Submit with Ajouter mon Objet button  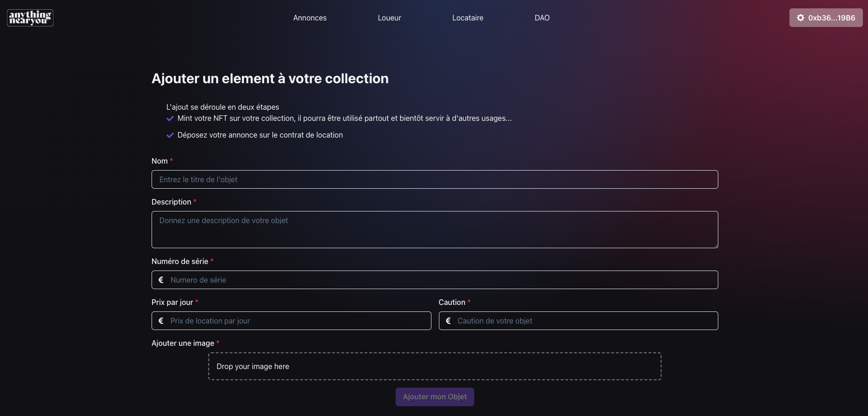click(435, 397)
